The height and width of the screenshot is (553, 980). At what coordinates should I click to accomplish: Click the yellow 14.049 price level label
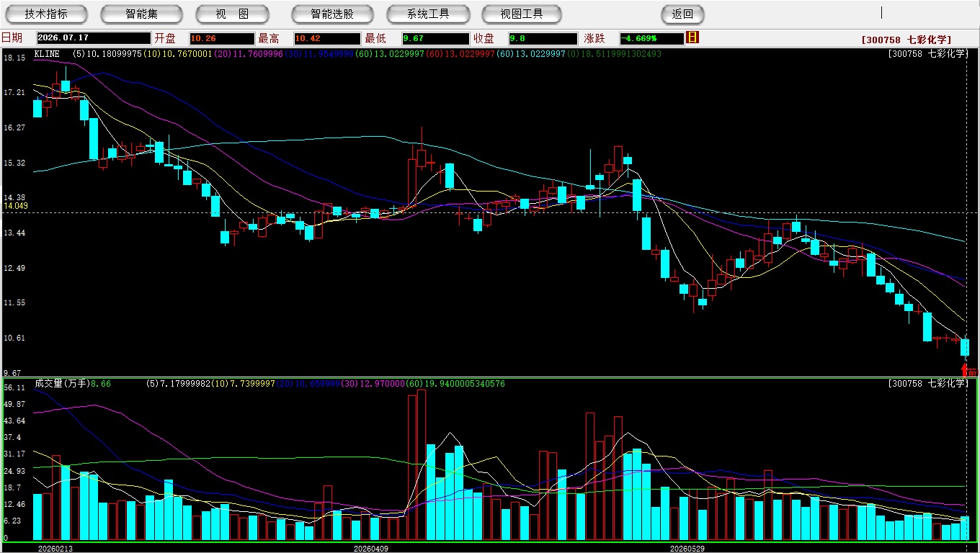pyautogui.click(x=15, y=206)
